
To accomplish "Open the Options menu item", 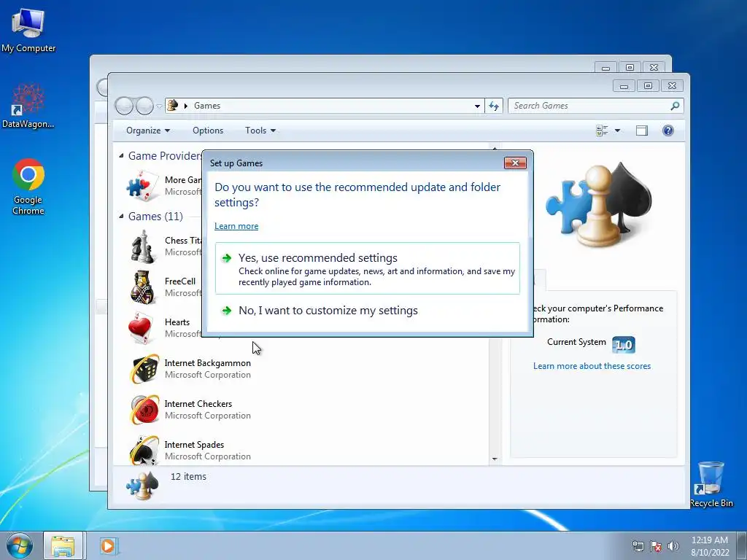I will point(208,131).
